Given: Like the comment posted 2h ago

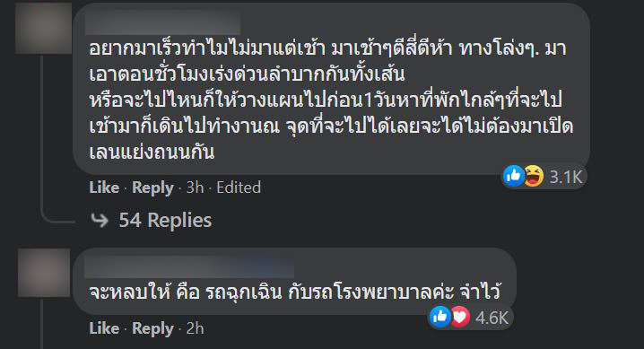Looking at the screenshot, I should [104, 328].
